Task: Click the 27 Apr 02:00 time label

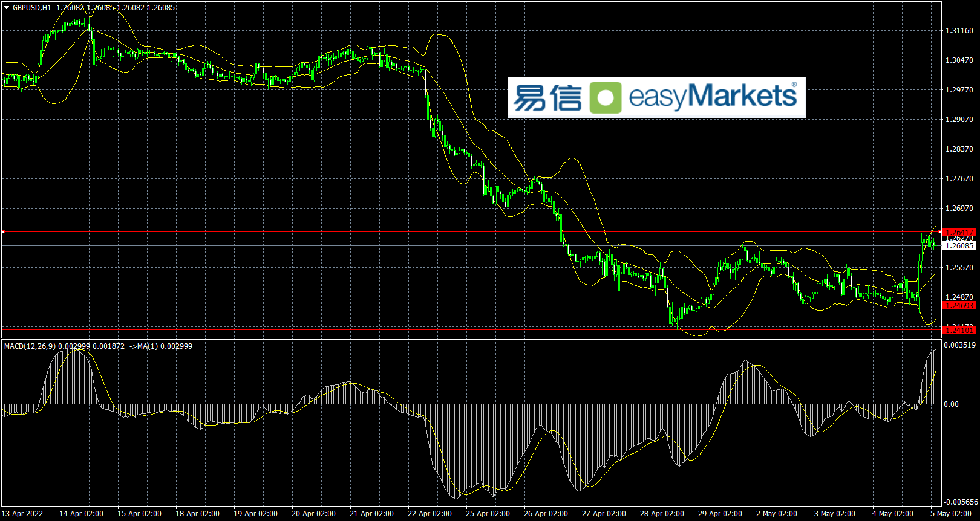Action: point(604,514)
